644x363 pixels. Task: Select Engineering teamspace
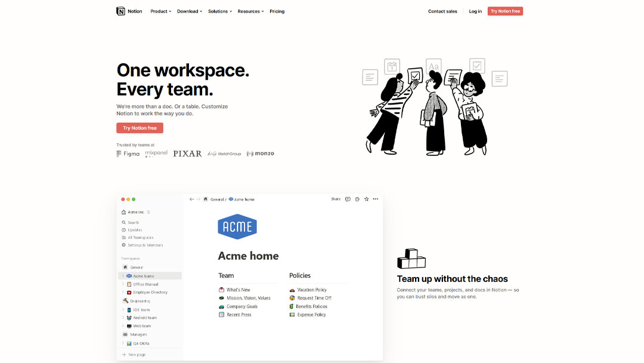[x=137, y=301]
